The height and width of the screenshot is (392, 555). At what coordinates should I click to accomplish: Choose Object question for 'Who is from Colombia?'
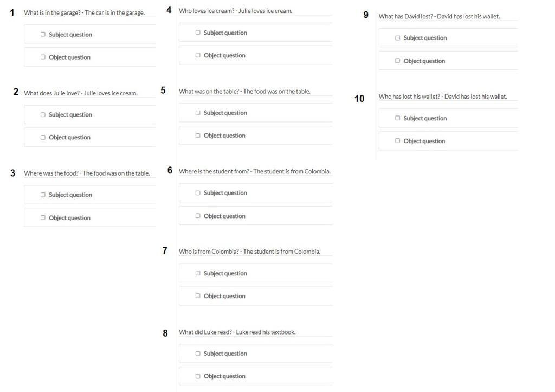click(x=198, y=295)
